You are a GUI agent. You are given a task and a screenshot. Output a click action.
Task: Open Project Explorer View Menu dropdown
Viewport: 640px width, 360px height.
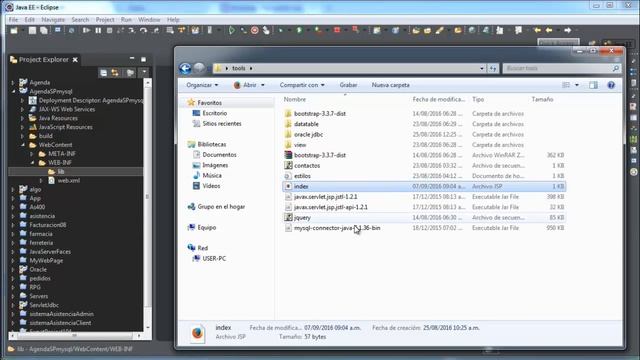click(144, 73)
